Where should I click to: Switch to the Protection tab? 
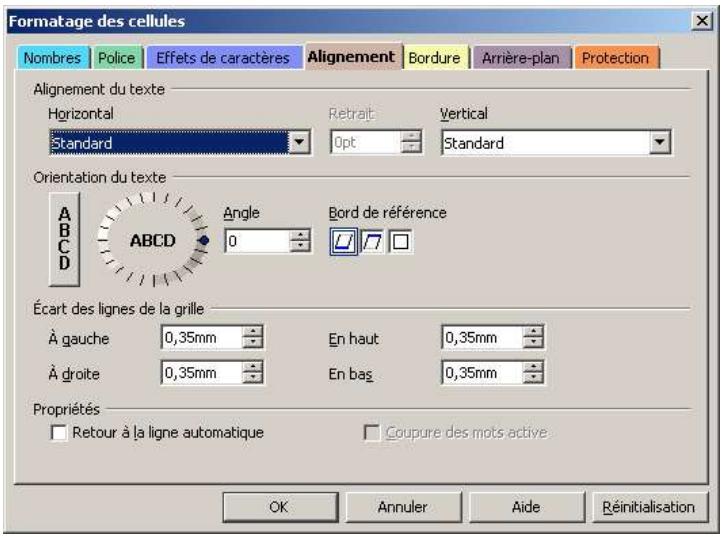coord(616,58)
